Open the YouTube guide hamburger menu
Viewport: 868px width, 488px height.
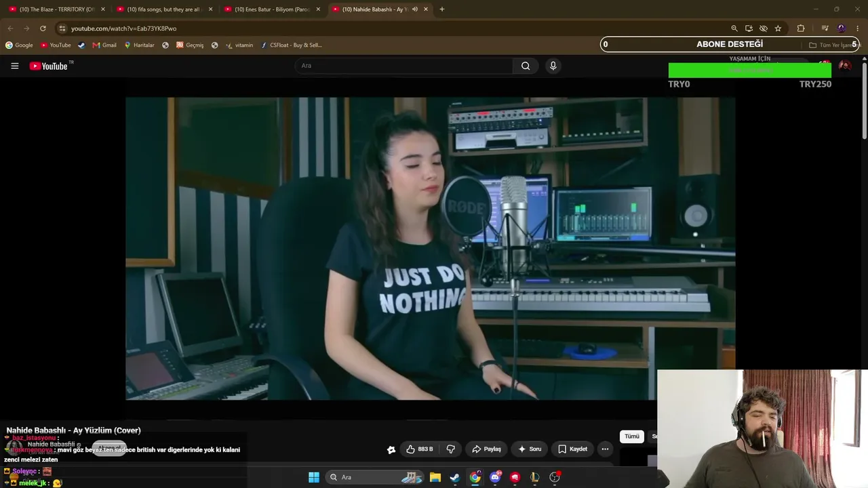tap(14, 66)
